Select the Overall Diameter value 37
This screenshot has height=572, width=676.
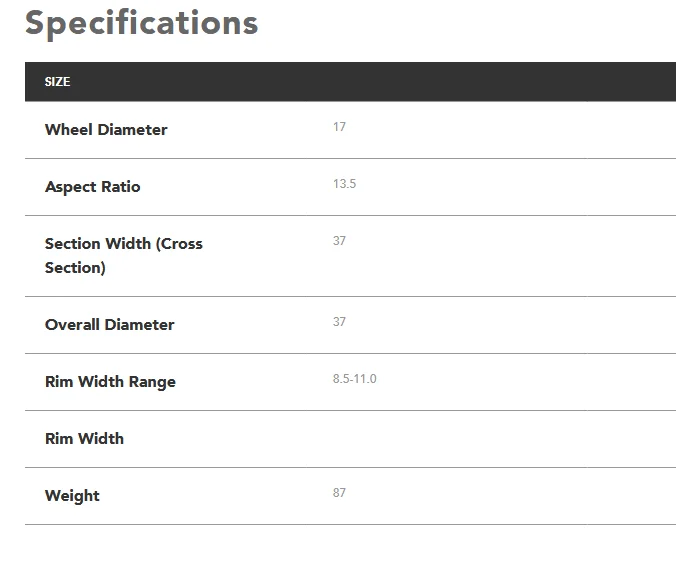339,322
